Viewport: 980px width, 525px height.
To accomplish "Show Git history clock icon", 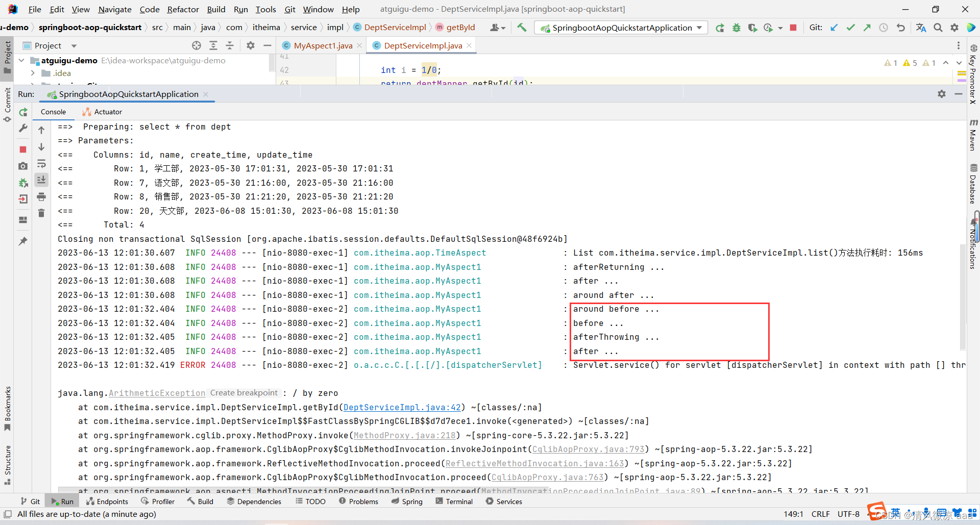I will [x=884, y=28].
